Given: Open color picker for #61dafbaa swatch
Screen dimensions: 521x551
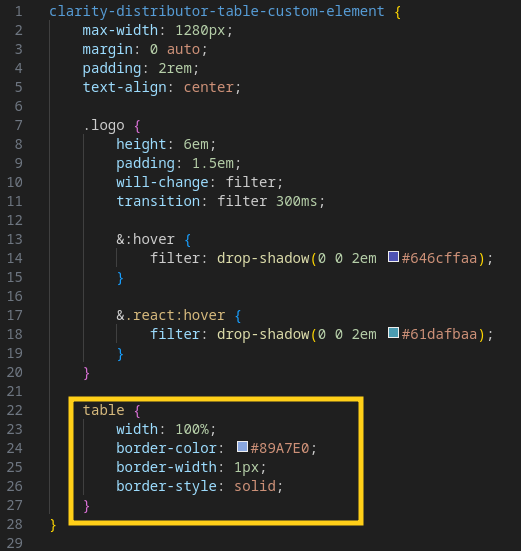Looking at the screenshot, I should coord(393,333).
